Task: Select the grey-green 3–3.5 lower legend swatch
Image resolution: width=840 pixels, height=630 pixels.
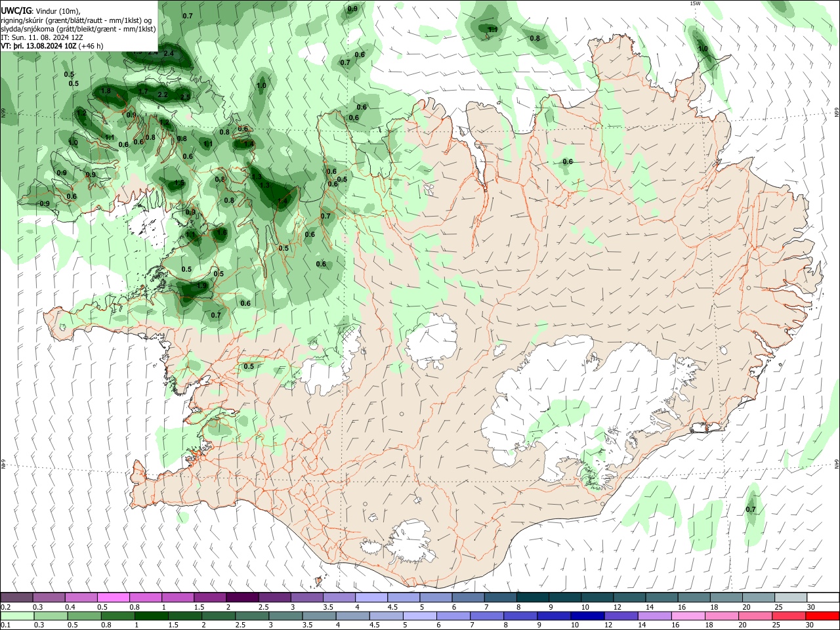Action: (285, 616)
